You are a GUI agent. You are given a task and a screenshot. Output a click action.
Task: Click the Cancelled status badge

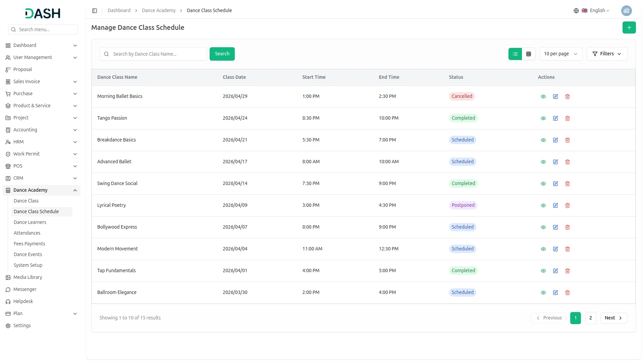point(462,96)
